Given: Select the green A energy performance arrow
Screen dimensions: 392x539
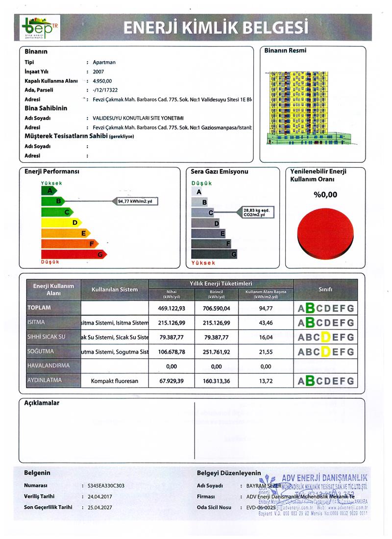Looking at the screenshot, I should click(49, 191).
